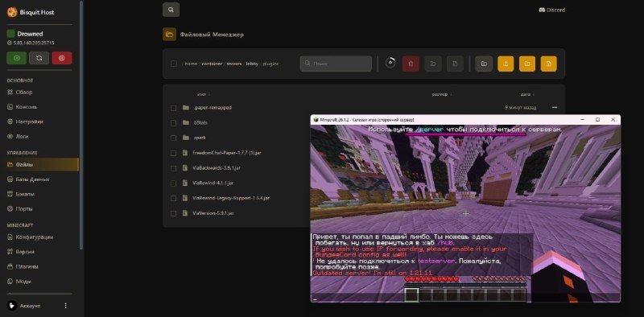Viewport: 644px width, 317px height.
Task: Open Конфигурации section icon
Action: (10, 237)
